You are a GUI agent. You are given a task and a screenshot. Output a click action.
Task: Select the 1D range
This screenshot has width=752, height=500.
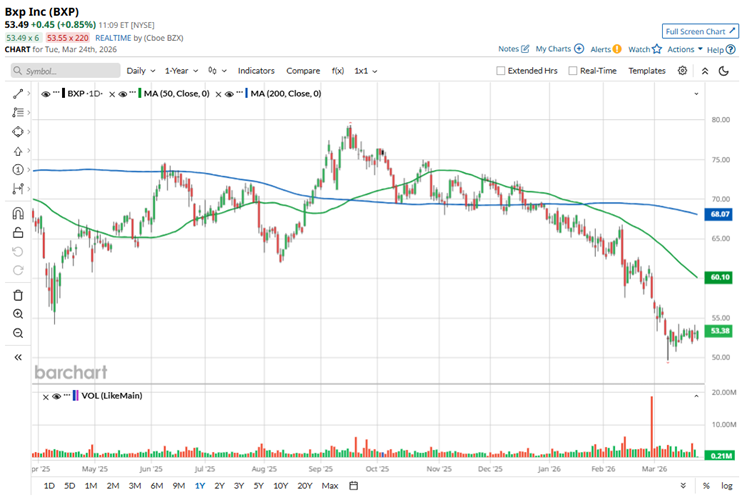pos(49,486)
